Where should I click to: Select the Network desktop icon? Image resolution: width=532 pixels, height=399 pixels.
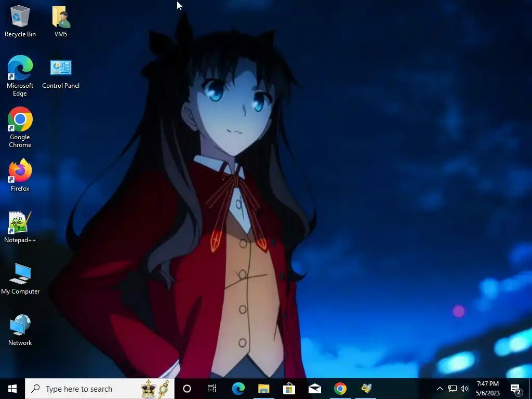20,330
